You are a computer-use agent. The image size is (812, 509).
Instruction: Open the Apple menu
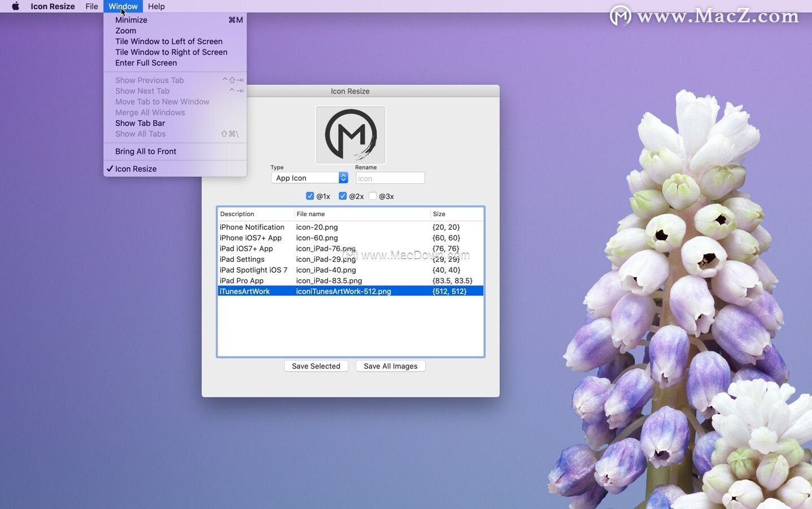tap(15, 6)
